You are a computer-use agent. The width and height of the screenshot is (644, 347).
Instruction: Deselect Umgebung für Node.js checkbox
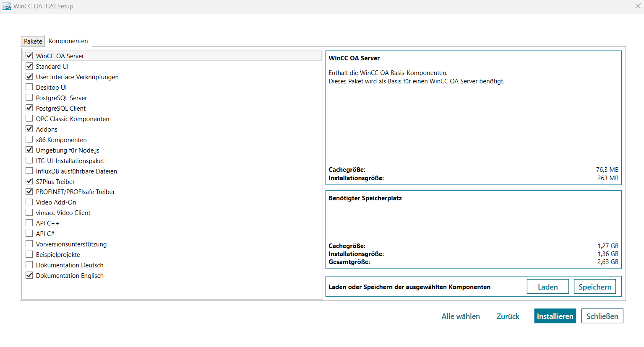click(x=29, y=150)
